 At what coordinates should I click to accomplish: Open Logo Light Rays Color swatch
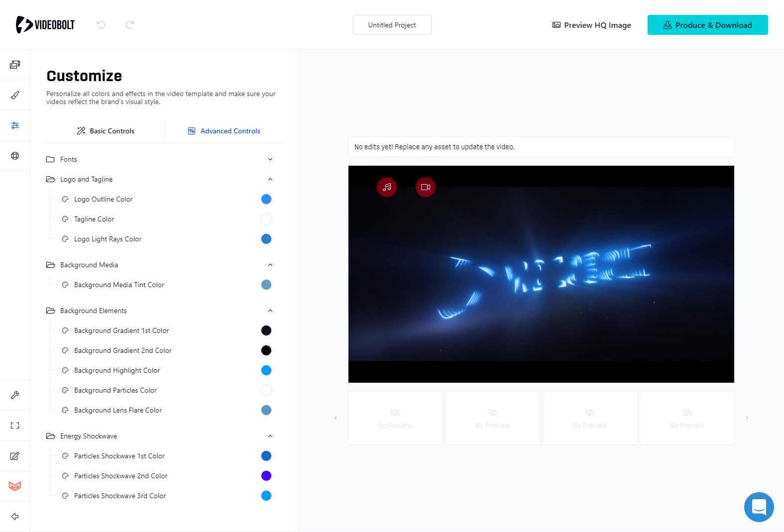(x=266, y=239)
